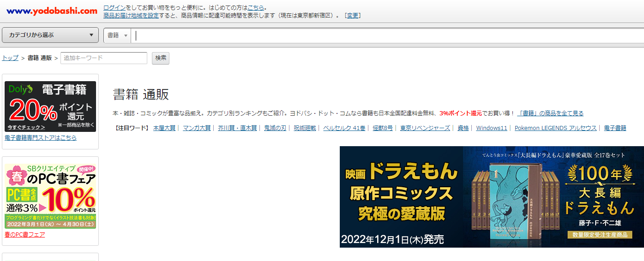Open the Doly 電子書籍 20% point banner
The width and height of the screenshot is (644, 261).
pos(50,107)
